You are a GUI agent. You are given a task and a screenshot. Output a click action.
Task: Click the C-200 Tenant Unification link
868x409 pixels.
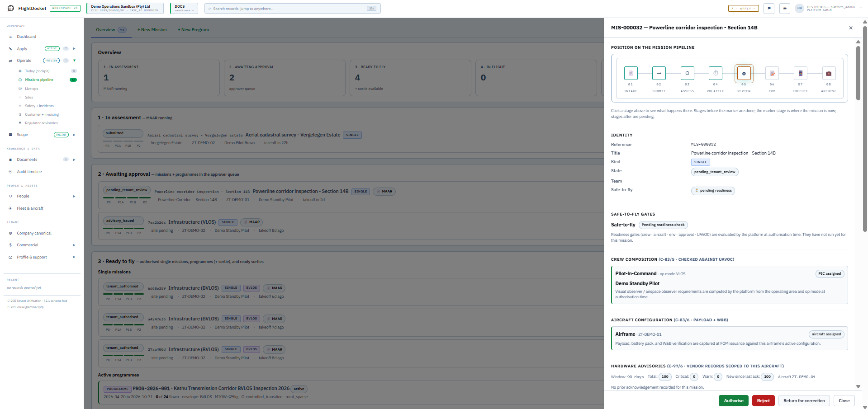point(37,301)
